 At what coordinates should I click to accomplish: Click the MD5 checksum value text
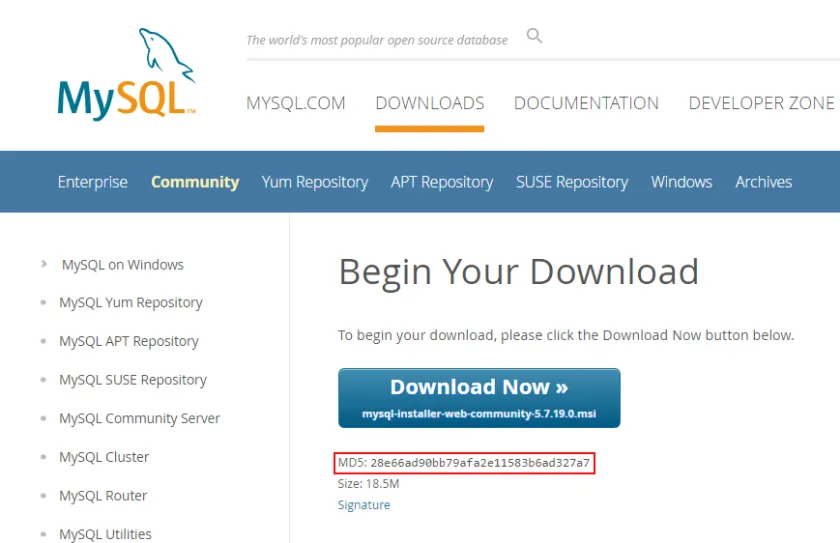[x=480, y=463]
